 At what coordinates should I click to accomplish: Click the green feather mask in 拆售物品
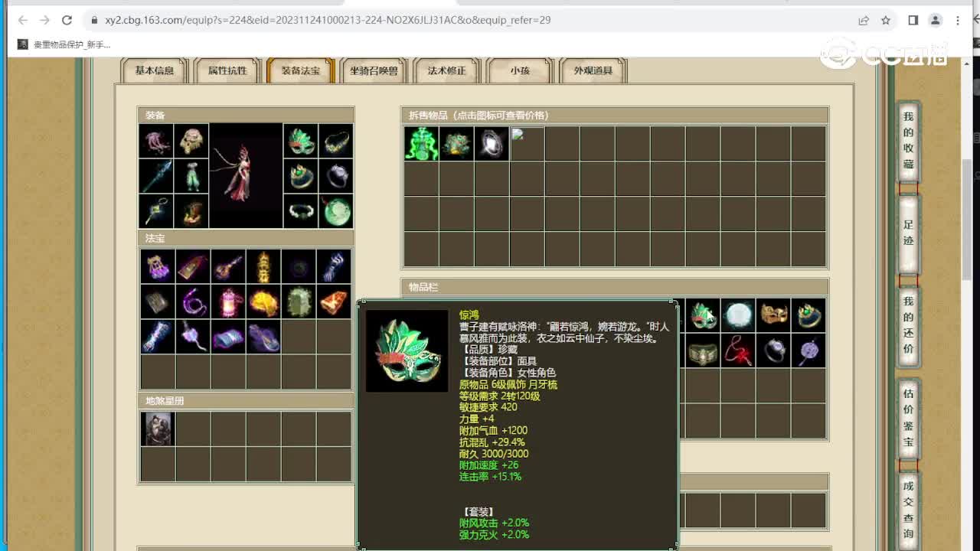(456, 144)
